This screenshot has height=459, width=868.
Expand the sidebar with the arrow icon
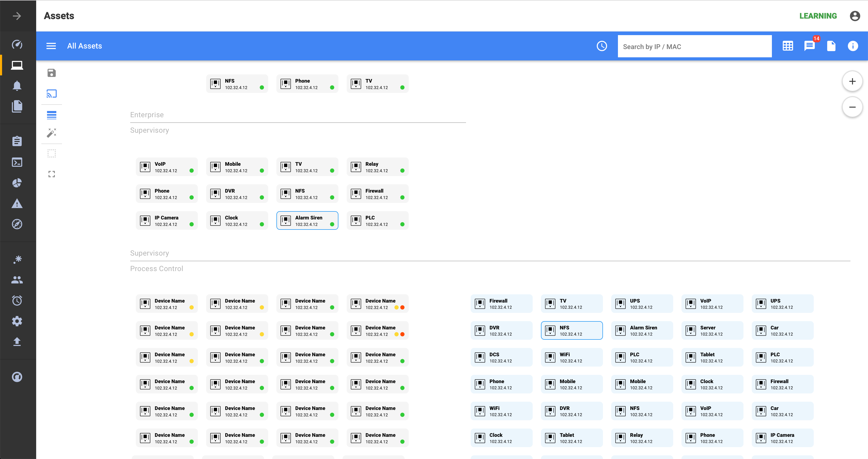[x=17, y=16]
